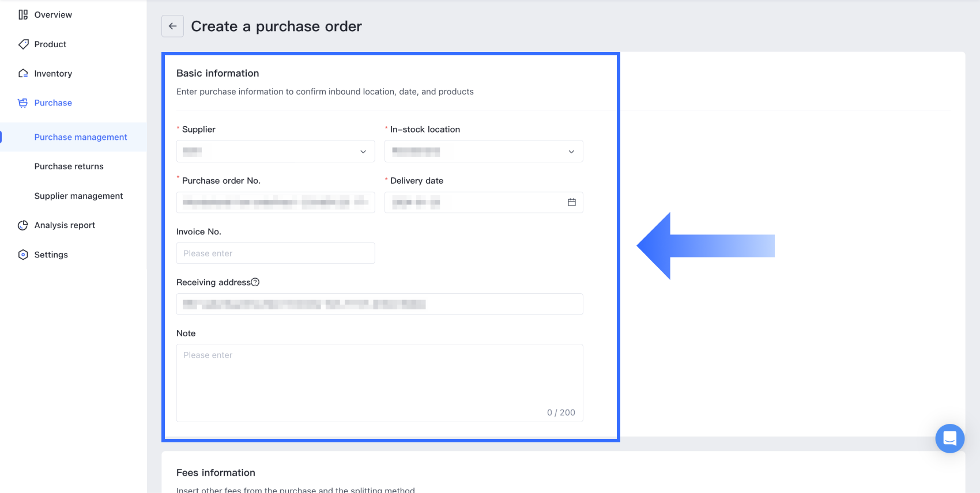Click the Receiving address help icon

coord(255,282)
